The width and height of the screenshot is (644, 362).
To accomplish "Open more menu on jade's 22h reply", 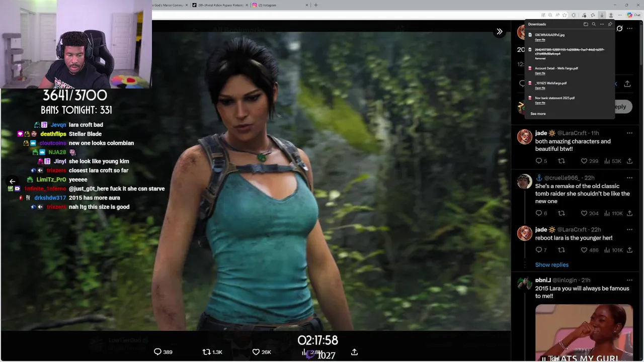I will pos(629,229).
